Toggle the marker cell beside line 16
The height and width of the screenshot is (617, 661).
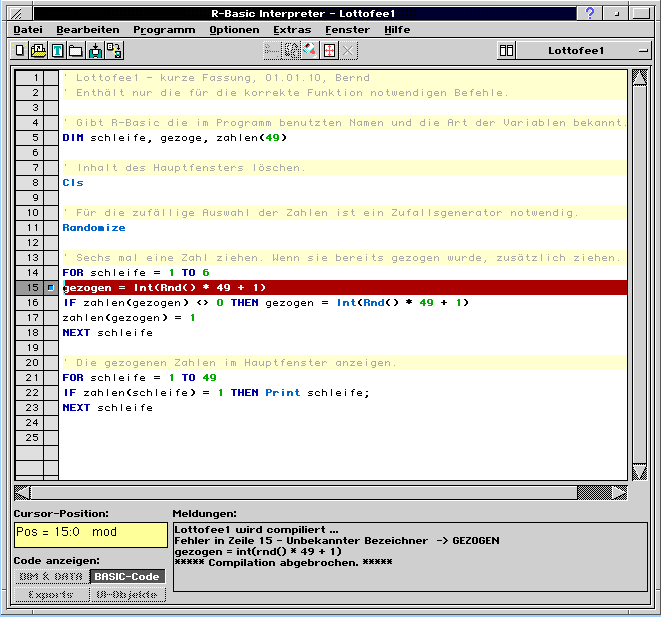pos(51,303)
